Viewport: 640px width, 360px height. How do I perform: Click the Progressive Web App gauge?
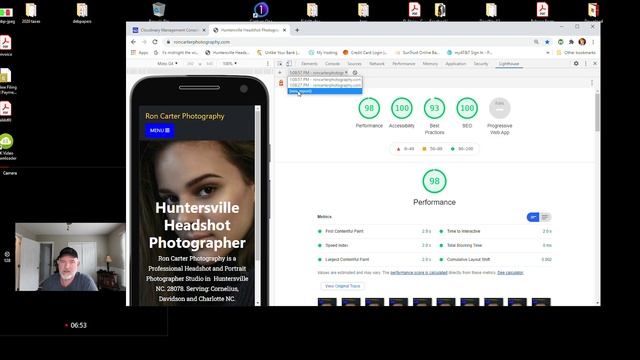click(x=500, y=108)
